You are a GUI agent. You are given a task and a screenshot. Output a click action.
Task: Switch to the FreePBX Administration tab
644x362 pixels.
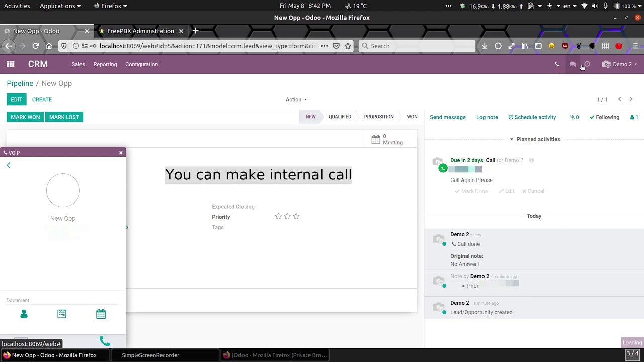click(140, 31)
